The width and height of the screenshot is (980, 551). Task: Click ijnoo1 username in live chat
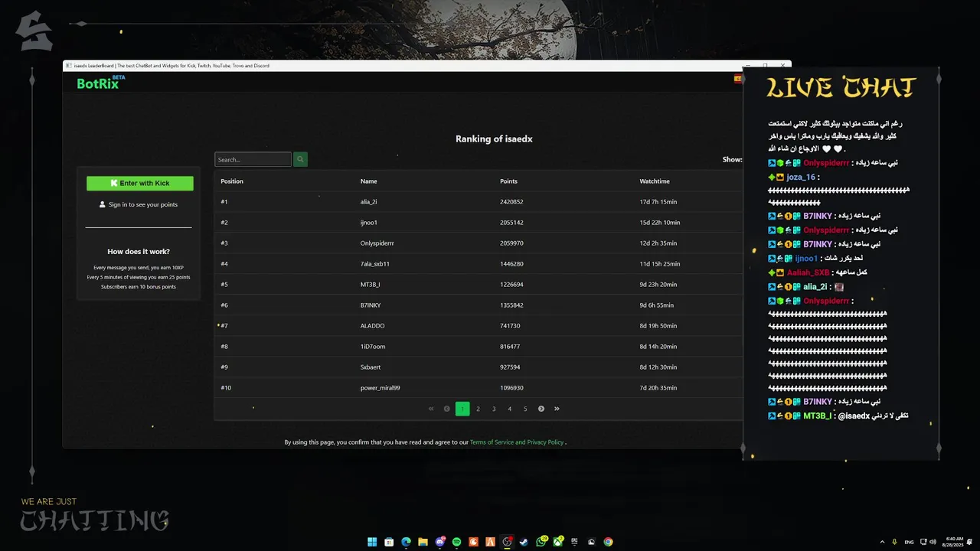pyautogui.click(x=806, y=259)
